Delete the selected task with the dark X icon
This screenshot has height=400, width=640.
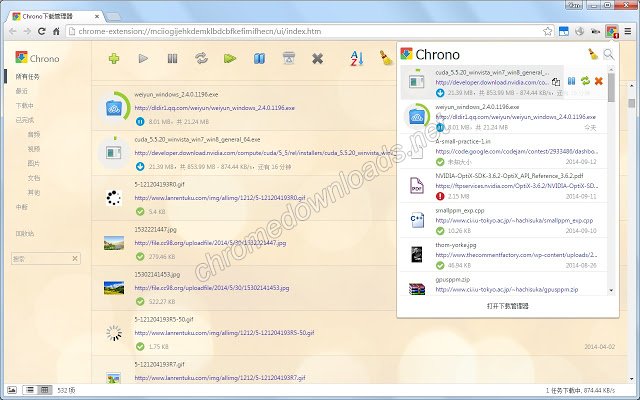(x=317, y=59)
